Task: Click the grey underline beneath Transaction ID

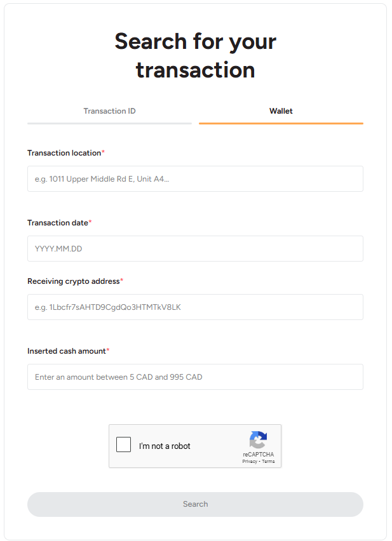Action: [x=109, y=123]
